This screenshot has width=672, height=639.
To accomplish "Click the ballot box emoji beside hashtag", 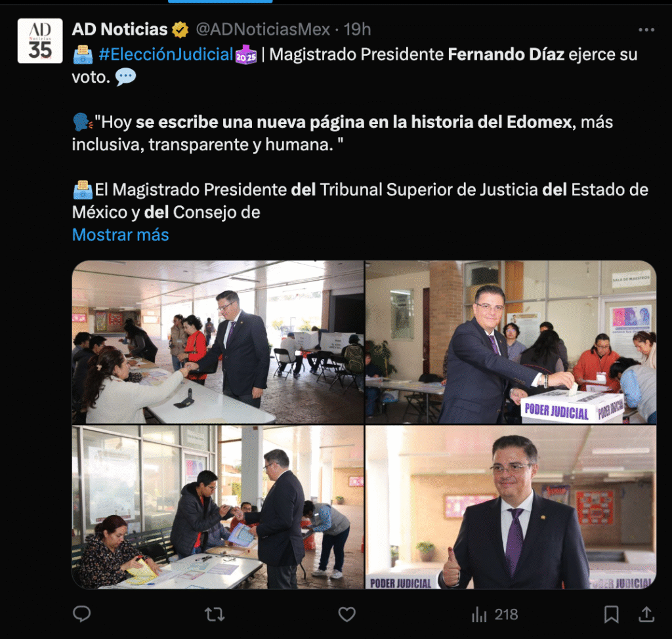I will pos(82,55).
